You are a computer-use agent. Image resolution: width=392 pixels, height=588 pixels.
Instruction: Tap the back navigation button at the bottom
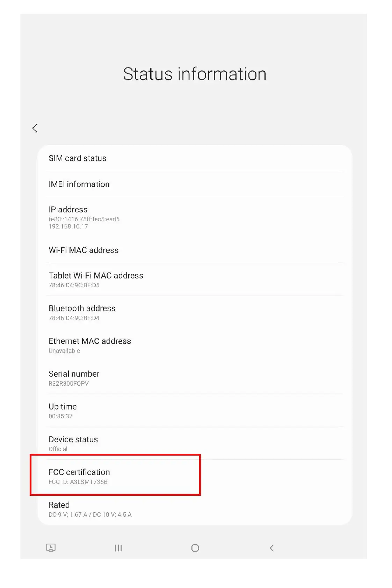pyautogui.click(x=272, y=548)
